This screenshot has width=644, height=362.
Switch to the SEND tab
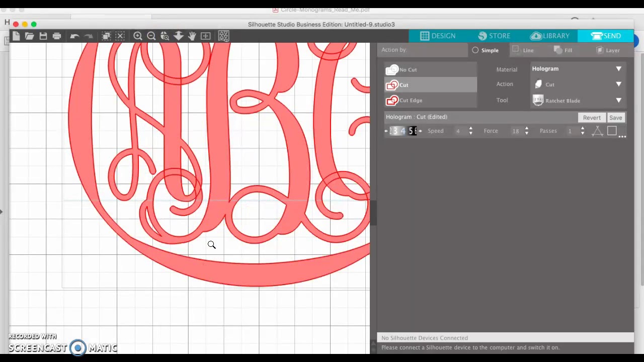click(x=606, y=36)
